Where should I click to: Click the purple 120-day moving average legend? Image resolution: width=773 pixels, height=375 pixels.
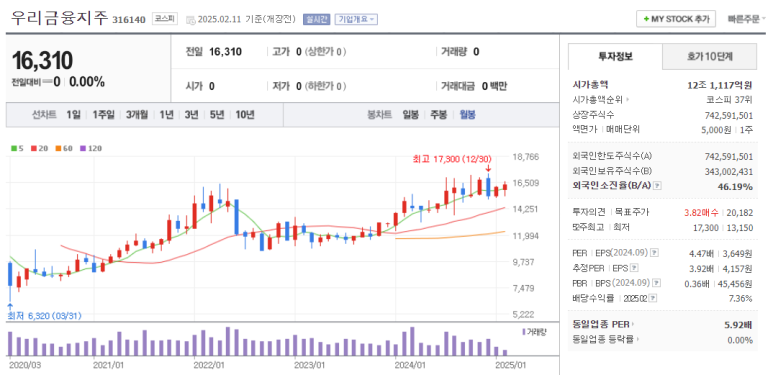coord(90,148)
